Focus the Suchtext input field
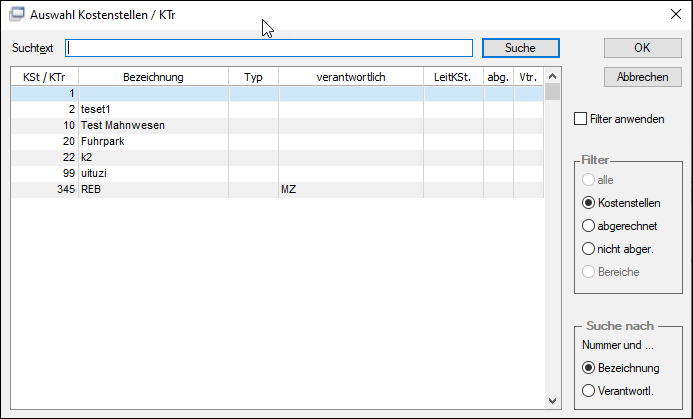Screen dimensions: 693x419 pyautogui.click(x=269, y=48)
